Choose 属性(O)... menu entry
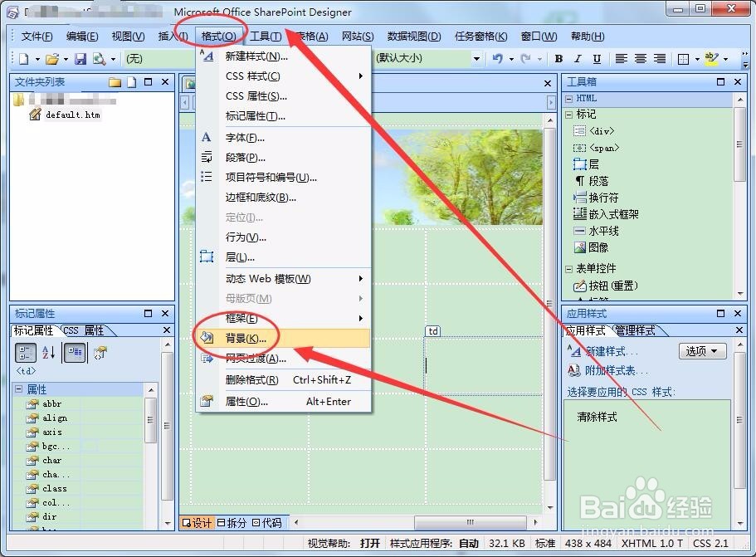756x557 pixels. [x=284, y=401]
